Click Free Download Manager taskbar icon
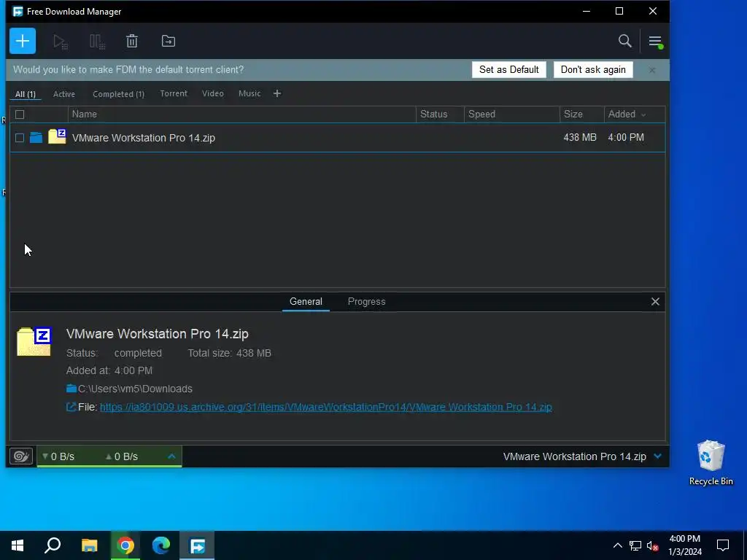This screenshot has width=747, height=560. coord(197,545)
